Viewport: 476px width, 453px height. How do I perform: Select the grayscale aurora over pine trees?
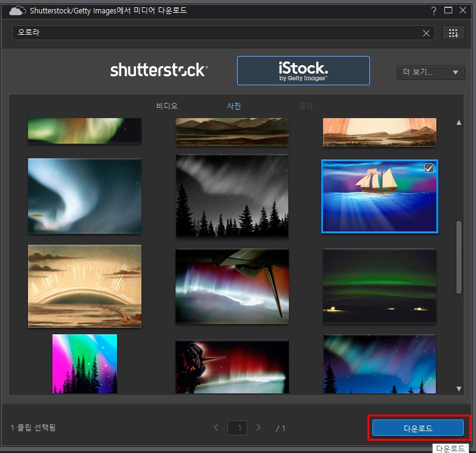(232, 196)
